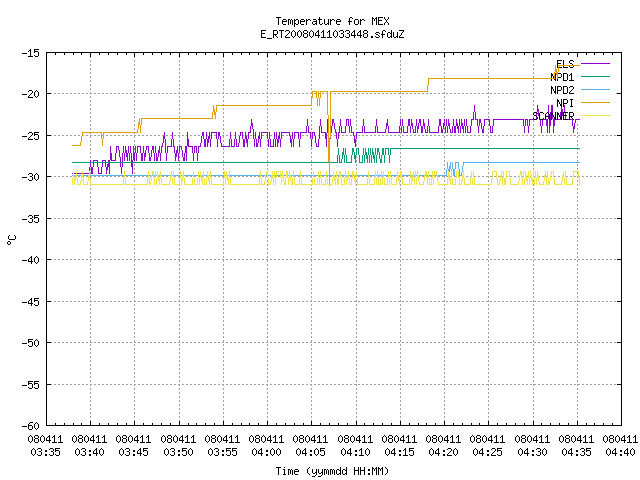Click the -45 y-axis tick label
The image size is (640, 480).
click(x=31, y=302)
